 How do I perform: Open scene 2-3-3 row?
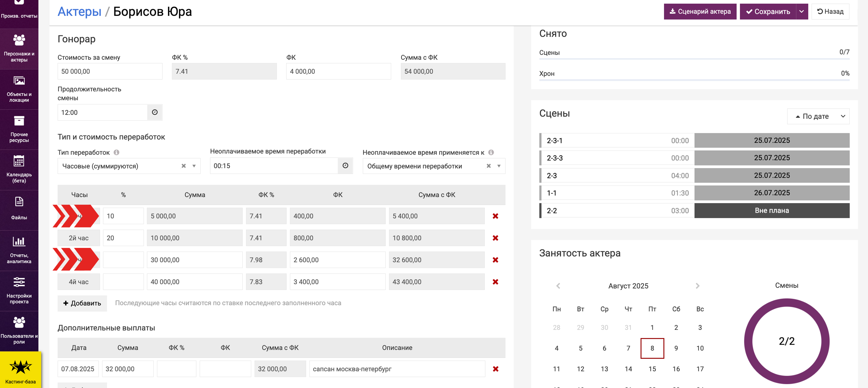695,158
